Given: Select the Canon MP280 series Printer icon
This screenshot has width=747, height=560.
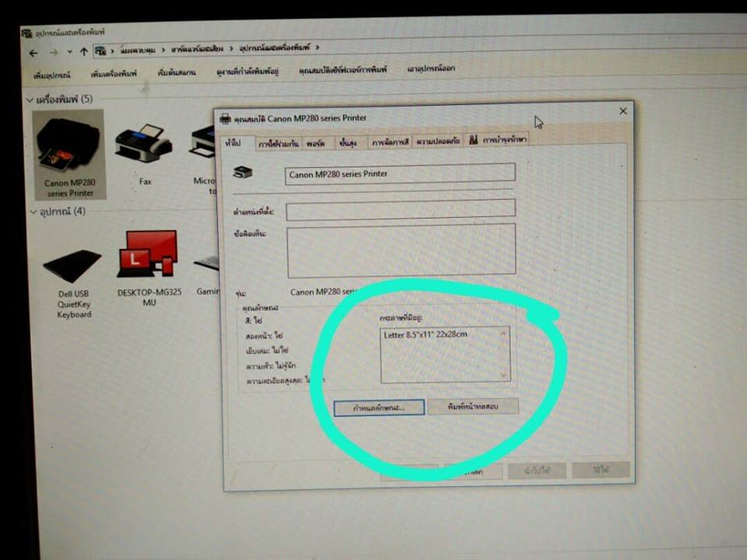Looking at the screenshot, I should pos(69,155).
